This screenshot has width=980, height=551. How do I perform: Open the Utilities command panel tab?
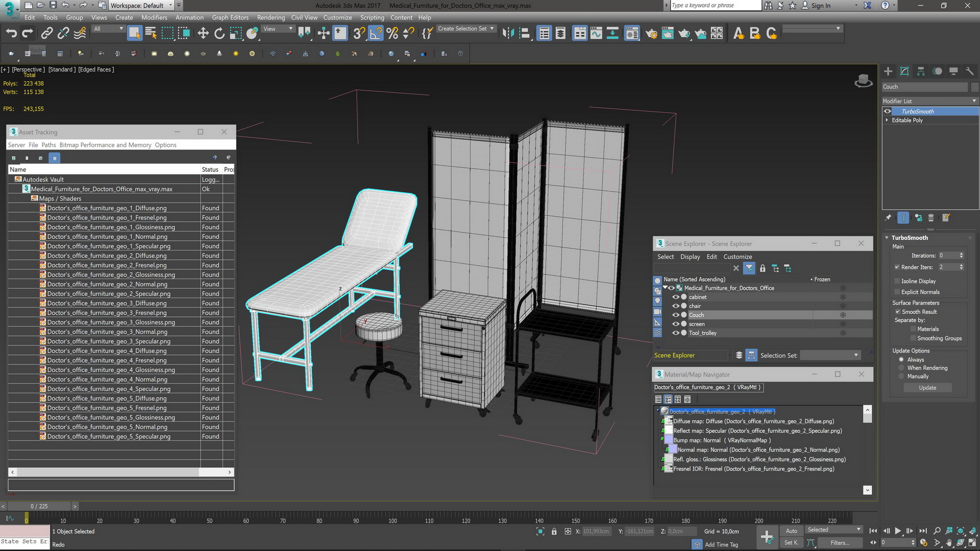coord(970,71)
